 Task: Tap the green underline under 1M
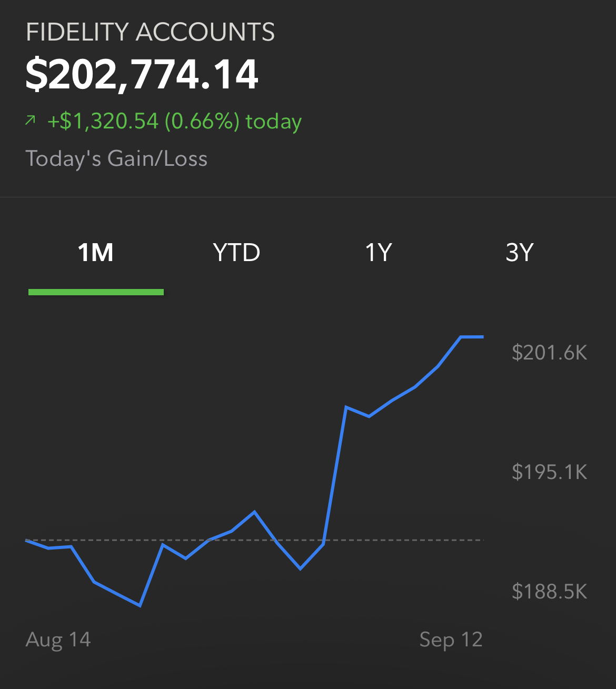96,292
